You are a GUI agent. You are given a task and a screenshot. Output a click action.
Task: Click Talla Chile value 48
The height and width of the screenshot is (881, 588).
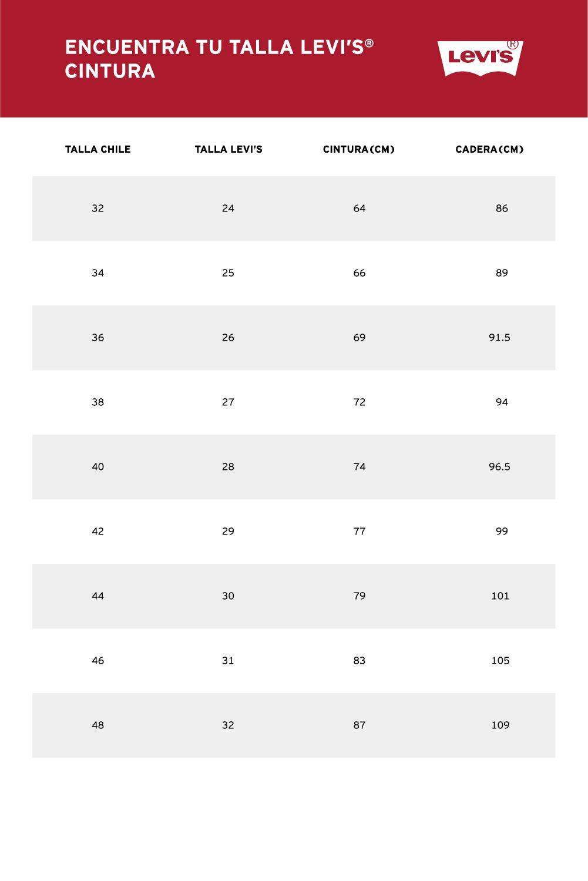(x=98, y=725)
